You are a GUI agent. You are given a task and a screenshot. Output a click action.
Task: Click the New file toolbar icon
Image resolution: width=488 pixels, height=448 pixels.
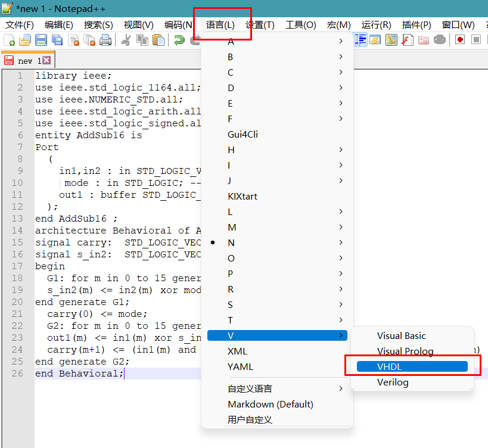click(x=9, y=40)
